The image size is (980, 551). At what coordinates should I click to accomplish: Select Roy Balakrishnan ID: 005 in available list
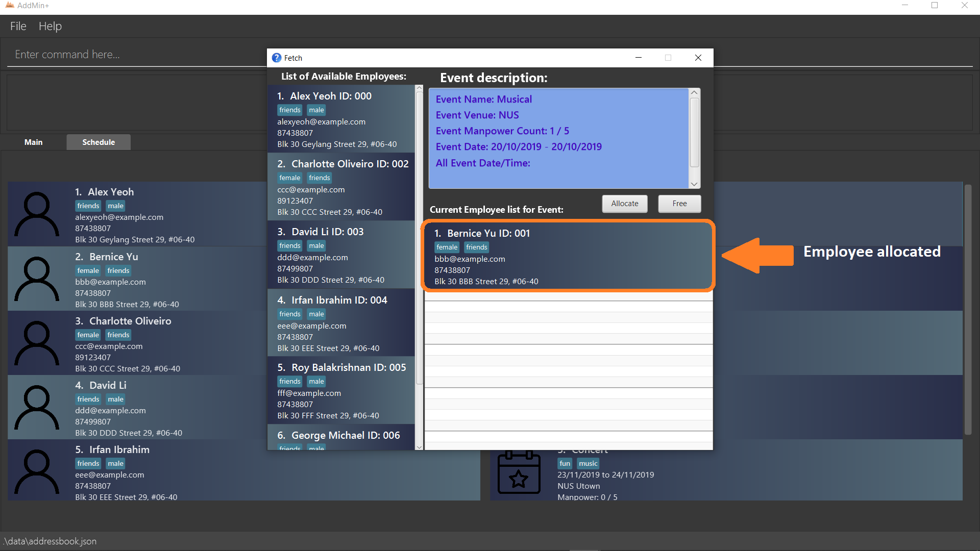coord(341,390)
